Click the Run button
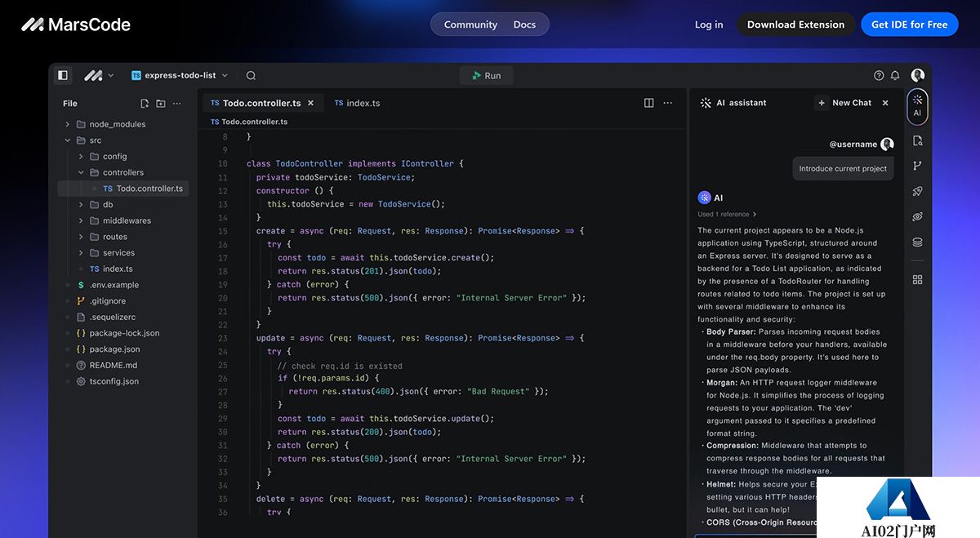 (486, 76)
